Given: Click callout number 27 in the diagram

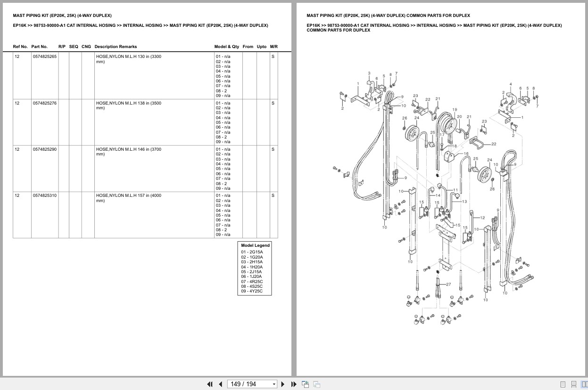Looking at the screenshot, I should pyautogui.click(x=448, y=284).
